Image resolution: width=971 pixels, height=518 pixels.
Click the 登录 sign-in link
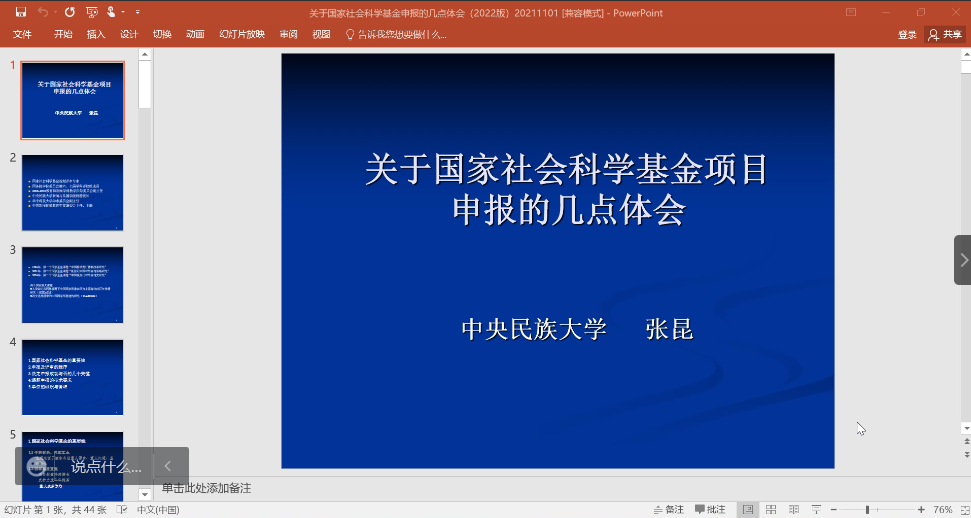click(x=907, y=34)
